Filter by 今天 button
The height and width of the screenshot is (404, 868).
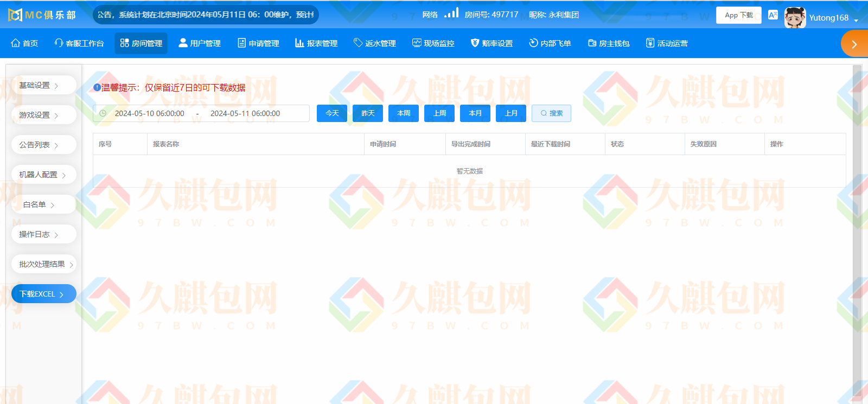click(332, 113)
